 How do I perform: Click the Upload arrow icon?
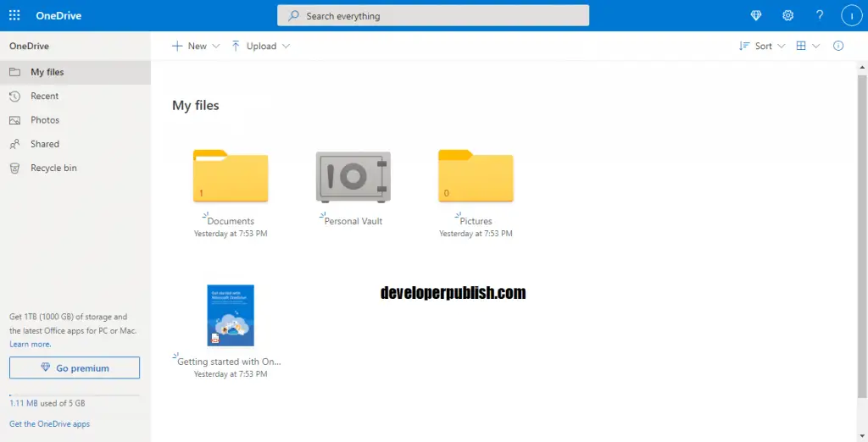point(236,46)
